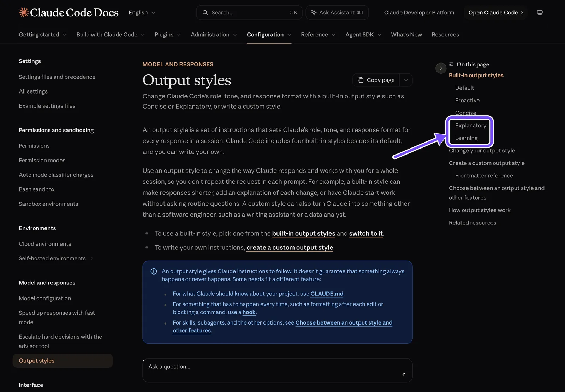The image size is (565, 392).
Task: Open the Copy page options dropdown arrow
Action: 406,80
